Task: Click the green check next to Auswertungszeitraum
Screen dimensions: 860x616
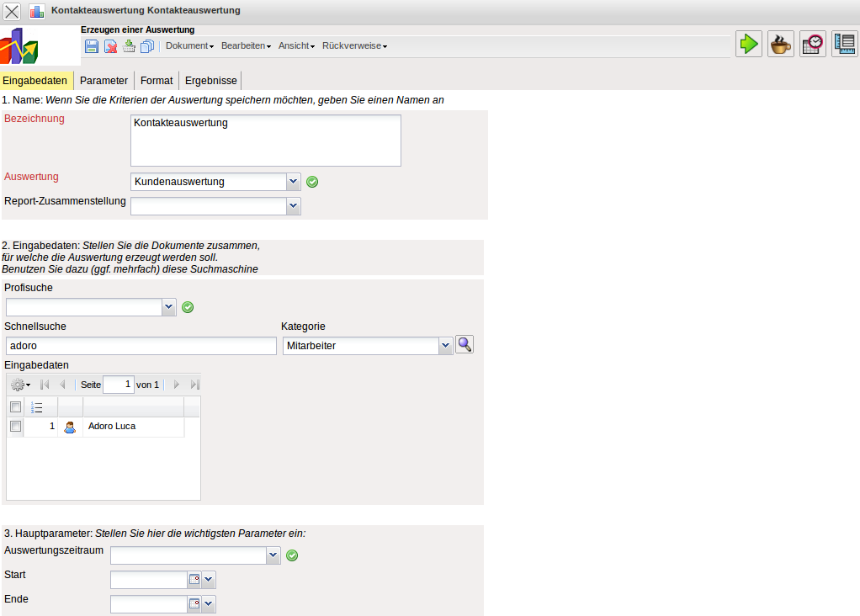Action: pos(292,555)
